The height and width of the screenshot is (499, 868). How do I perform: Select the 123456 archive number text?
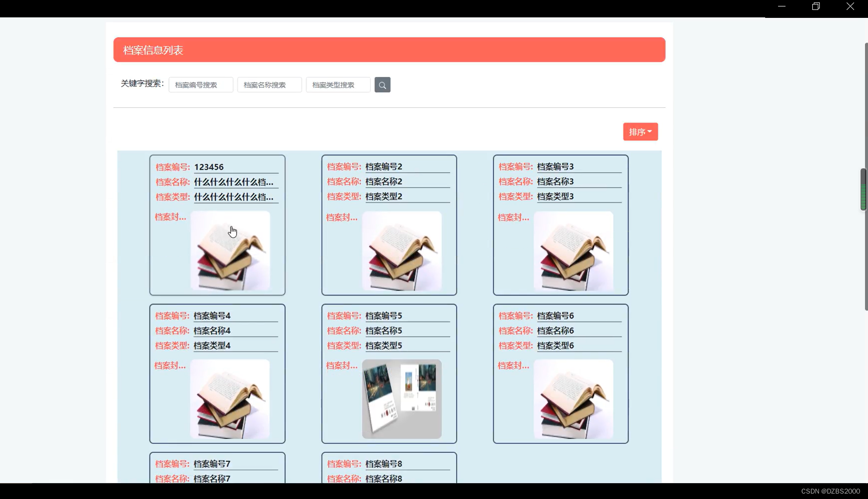pyautogui.click(x=209, y=167)
